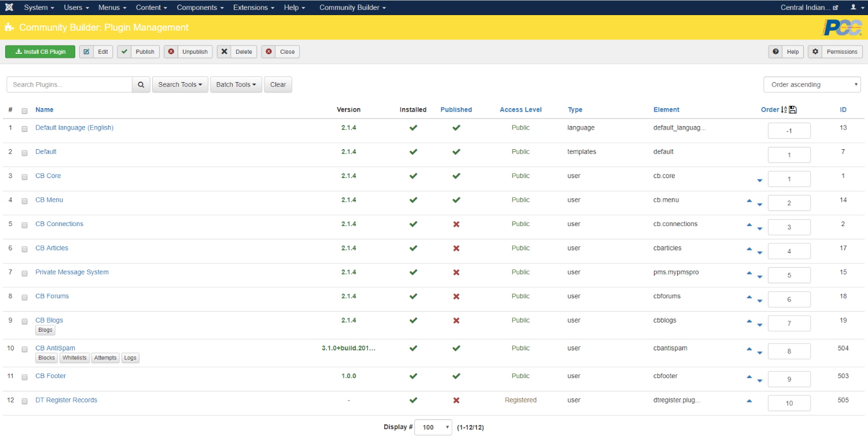
Task: Click the Publish toolbar button
Action: [138, 51]
